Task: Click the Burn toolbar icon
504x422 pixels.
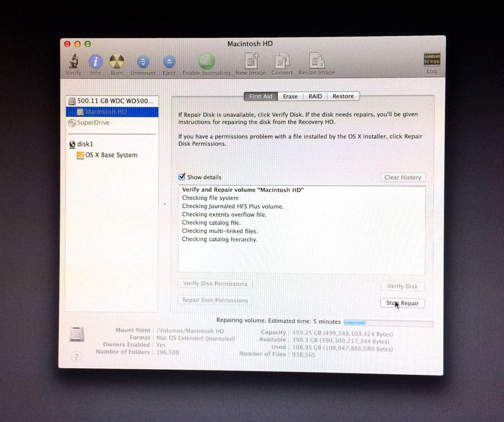Action: click(x=117, y=62)
